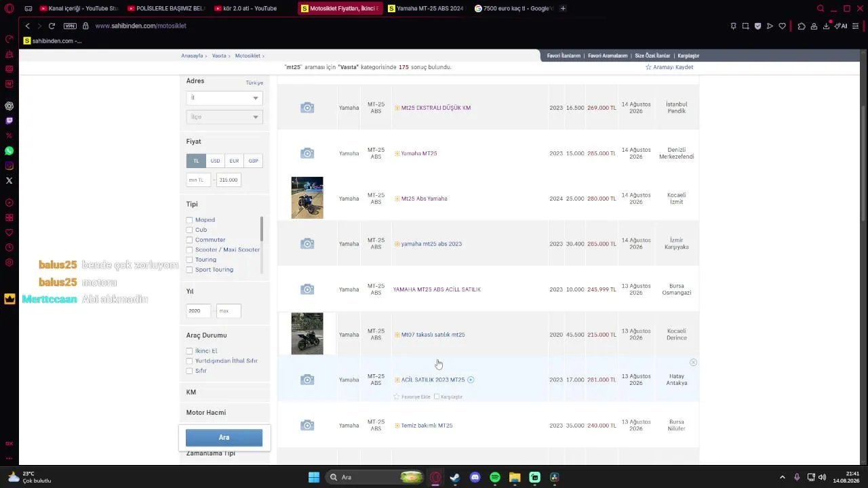The image size is (868, 488).
Task: Check the İkinci El condition checkbox
Action: pyautogui.click(x=189, y=351)
